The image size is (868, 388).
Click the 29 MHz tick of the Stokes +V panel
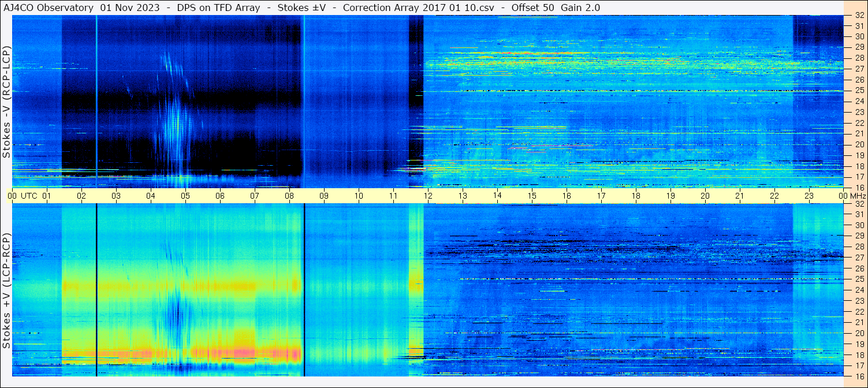pyautogui.click(x=859, y=236)
